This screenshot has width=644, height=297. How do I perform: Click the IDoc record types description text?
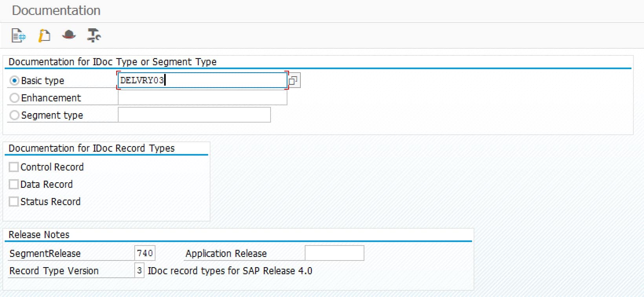tap(230, 271)
